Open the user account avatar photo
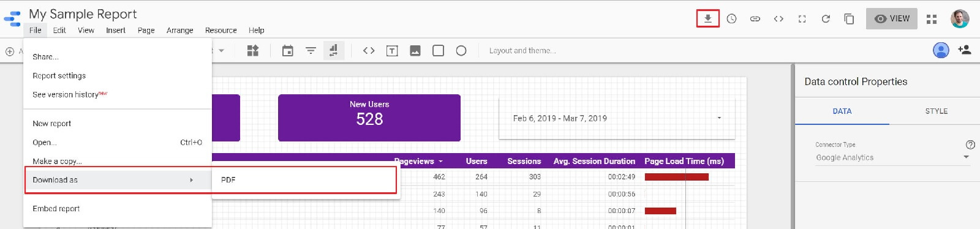 960,18
